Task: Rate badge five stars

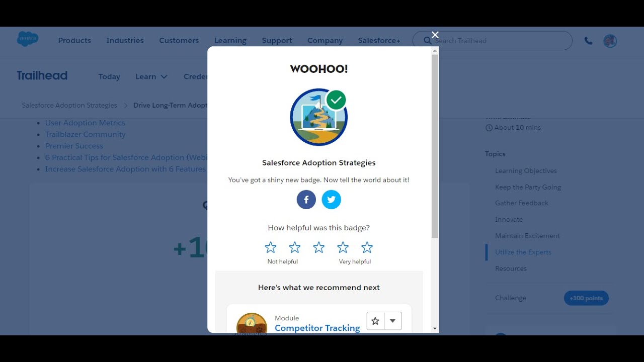Action: click(x=367, y=247)
